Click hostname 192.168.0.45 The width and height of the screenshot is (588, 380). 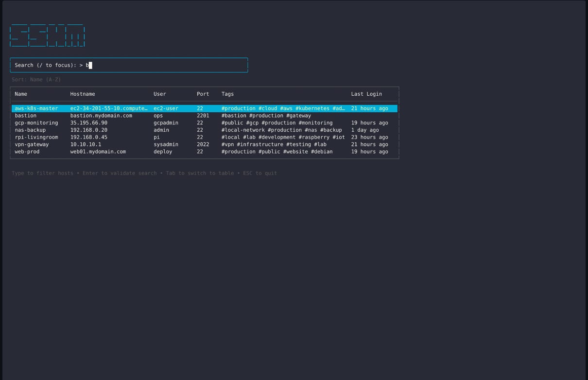[89, 137]
